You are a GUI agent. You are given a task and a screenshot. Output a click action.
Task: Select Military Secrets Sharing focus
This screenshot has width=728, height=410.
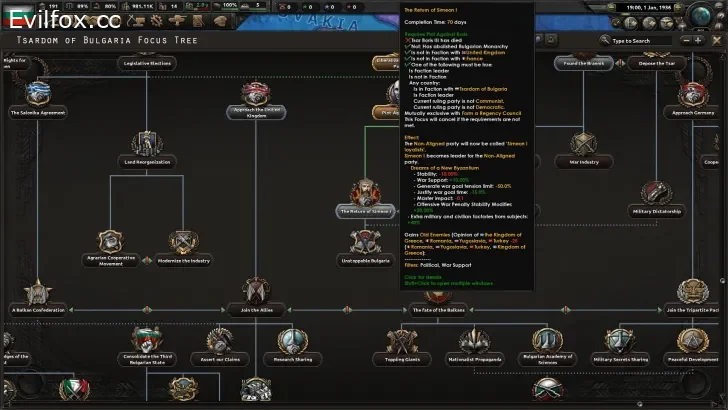point(620,346)
